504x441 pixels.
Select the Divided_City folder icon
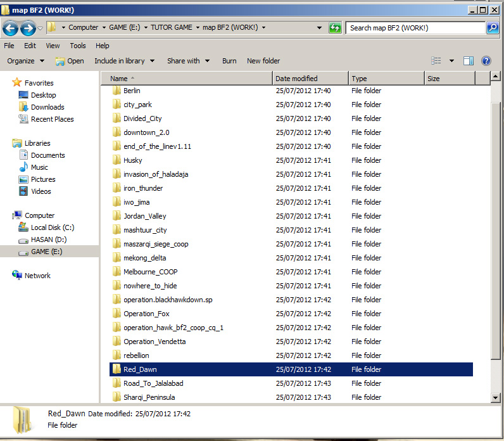(117, 118)
